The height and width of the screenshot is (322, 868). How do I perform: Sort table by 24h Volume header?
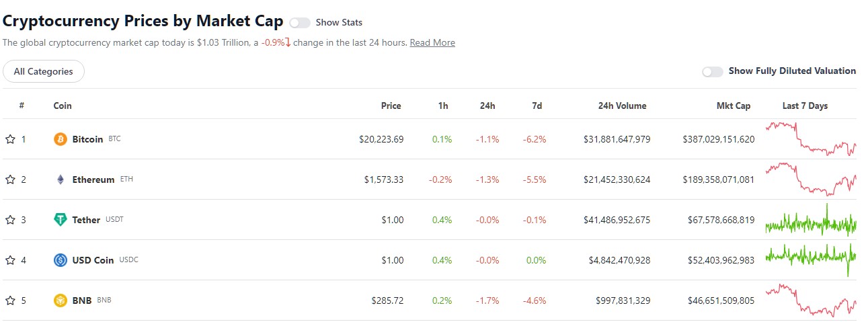click(623, 106)
